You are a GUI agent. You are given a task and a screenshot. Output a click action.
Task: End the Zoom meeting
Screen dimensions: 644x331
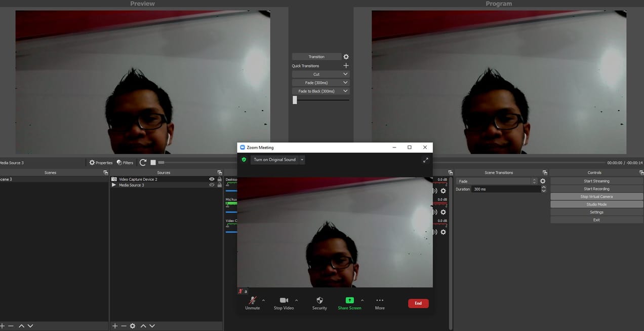tap(418, 303)
